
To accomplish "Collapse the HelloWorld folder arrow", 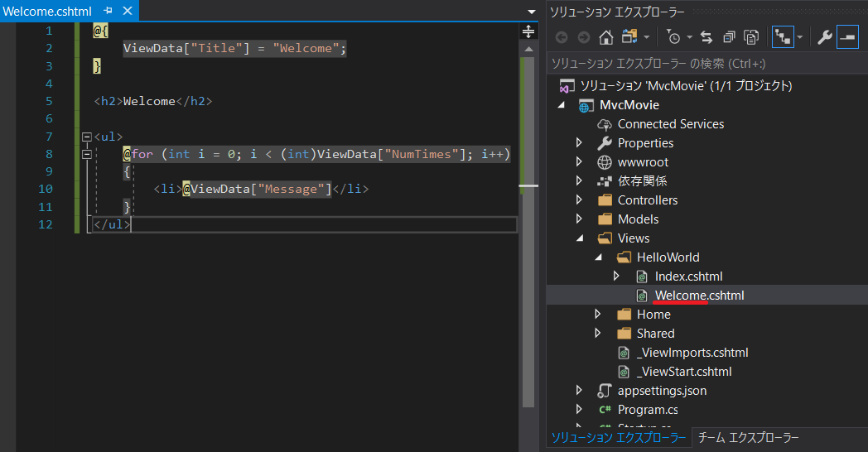I will tap(599, 257).
